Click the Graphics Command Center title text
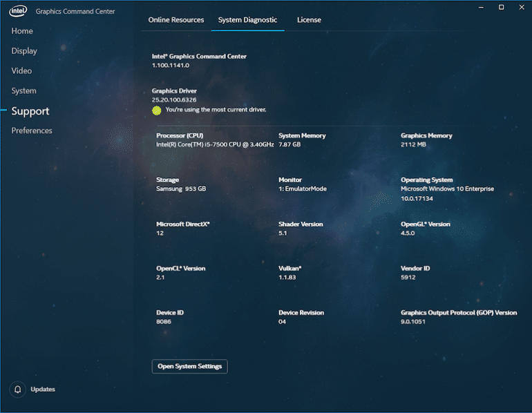532x413 pixels. 75,12
